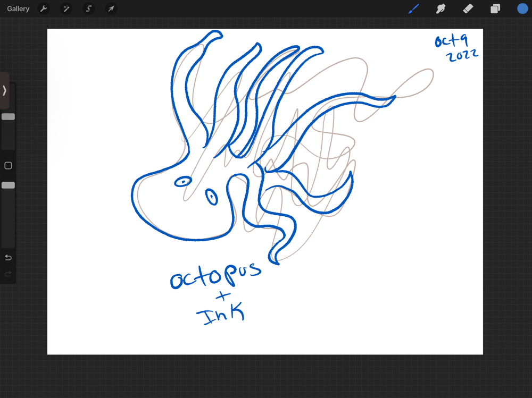Image resolution: width=532 pixels, height=398 pixels.
Task: Expand the left edge chevron tab
Action: coord(4,91)
